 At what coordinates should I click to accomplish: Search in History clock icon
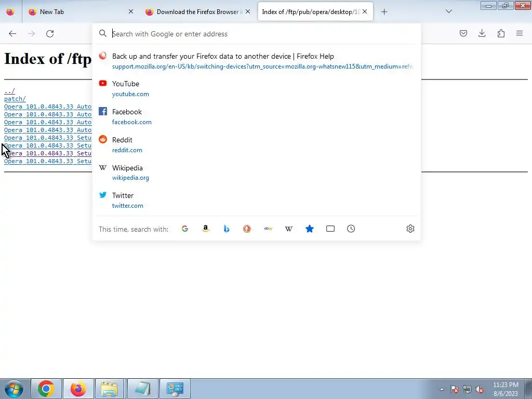pyautogui.click(x=351, y=229)
